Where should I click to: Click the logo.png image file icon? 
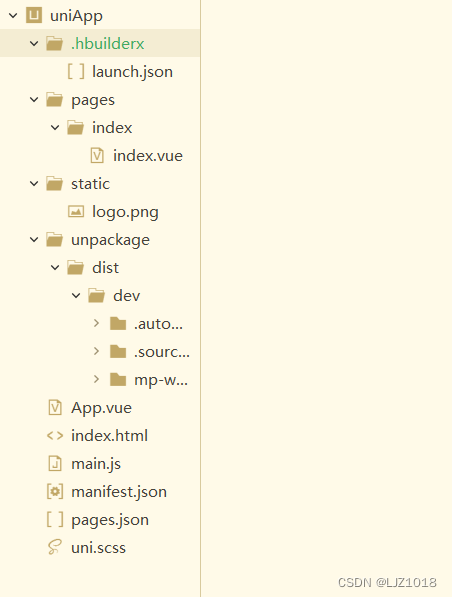(x=76, y=211)
